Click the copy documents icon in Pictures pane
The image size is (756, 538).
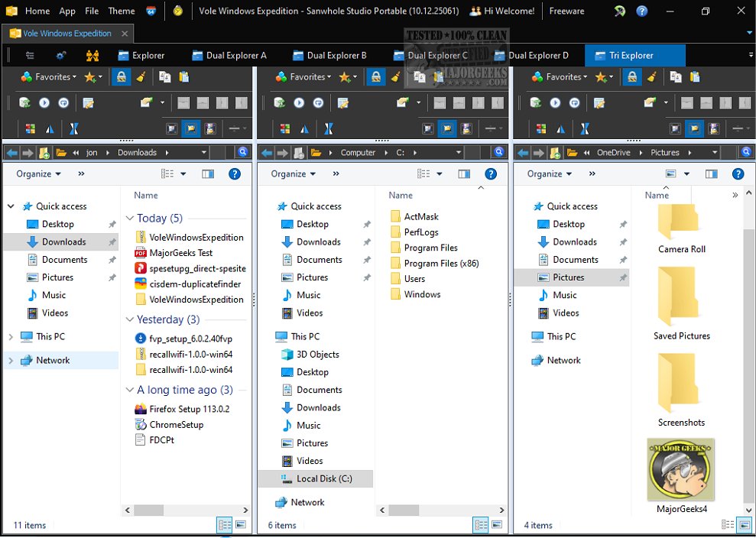(676, 76)
